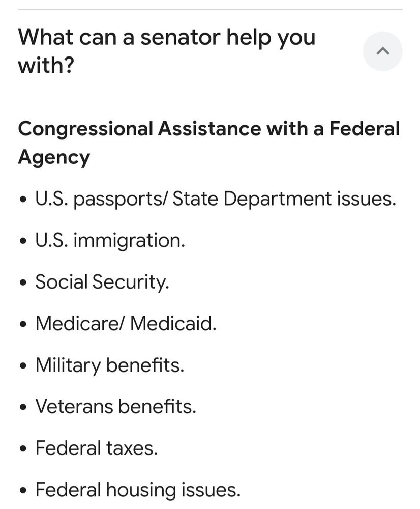Tap the word "Medicaid." in the list
Image resolution: width=420 pixels, height=509 pixels.
[x=173, y=323]
